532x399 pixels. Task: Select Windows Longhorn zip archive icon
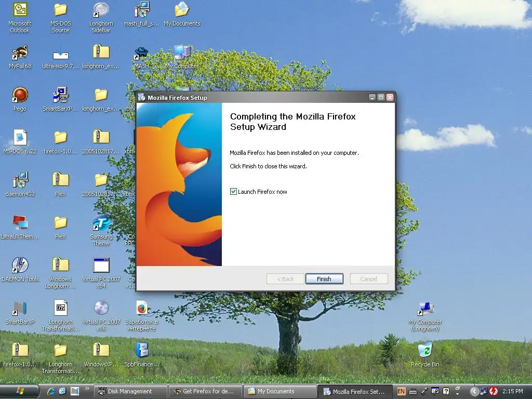click(60, 265)
